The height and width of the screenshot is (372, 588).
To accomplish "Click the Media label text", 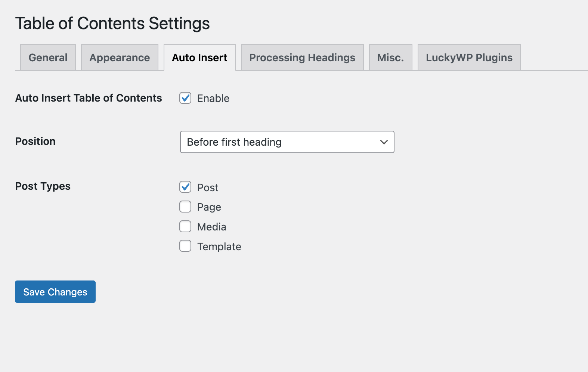I will (x=211, y=227).
